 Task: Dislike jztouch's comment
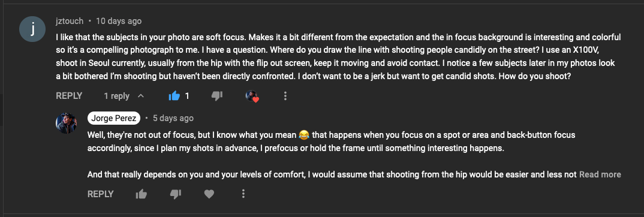click(x=216, y=96)
